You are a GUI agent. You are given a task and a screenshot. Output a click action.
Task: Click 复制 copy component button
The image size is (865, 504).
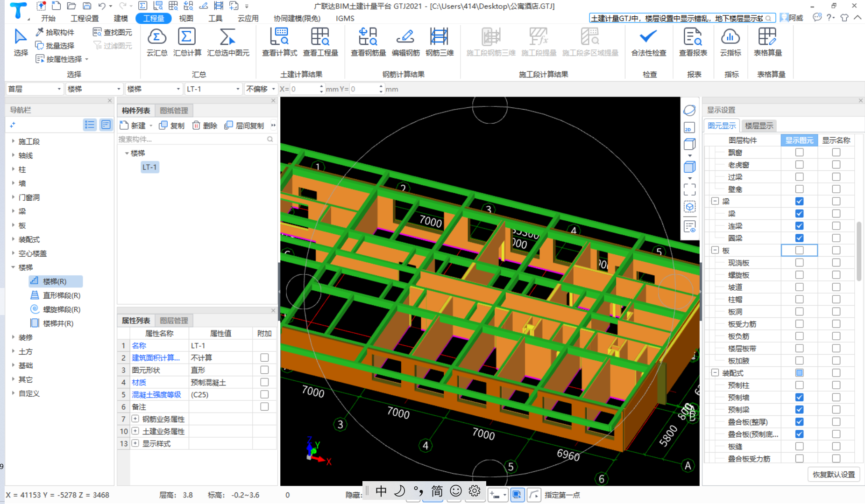tap(171, 126)
